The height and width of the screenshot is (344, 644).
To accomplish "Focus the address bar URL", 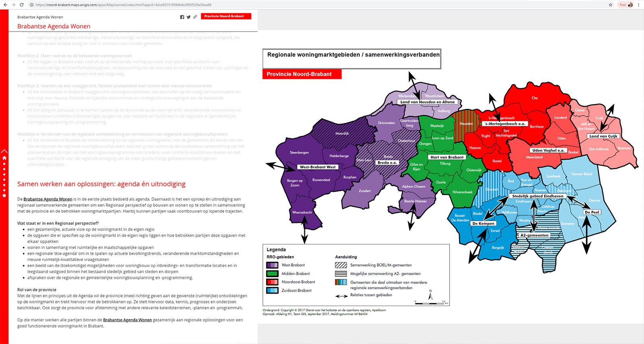I will click(123, 5).
